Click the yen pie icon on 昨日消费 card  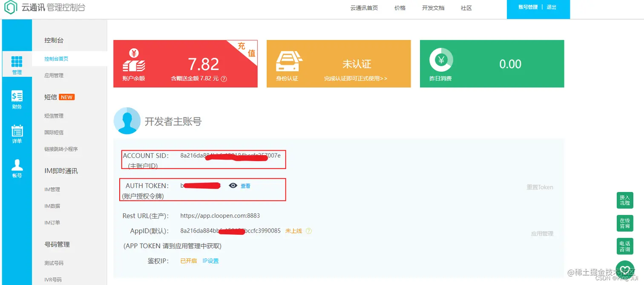(441, 60)
